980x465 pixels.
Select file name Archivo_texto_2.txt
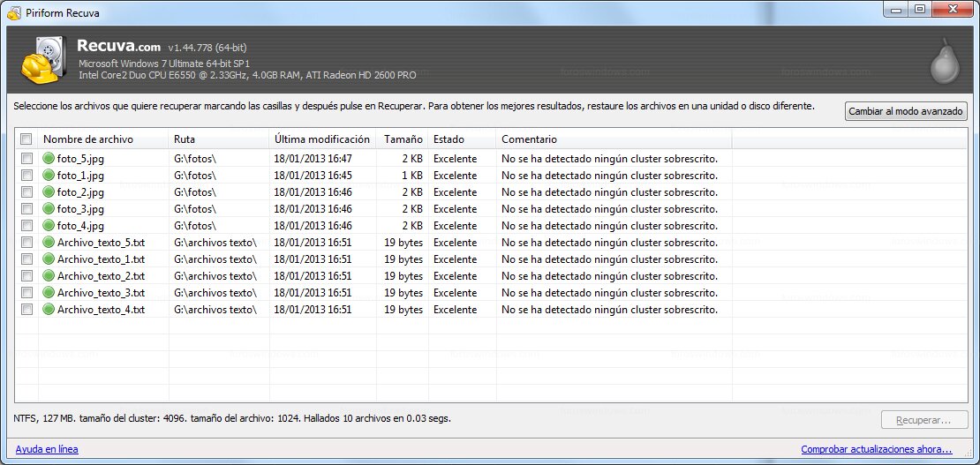pos(102,275)
